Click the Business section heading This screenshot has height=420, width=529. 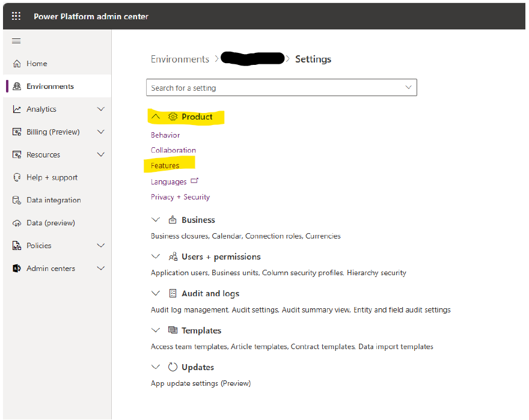(x=198, y=220)
